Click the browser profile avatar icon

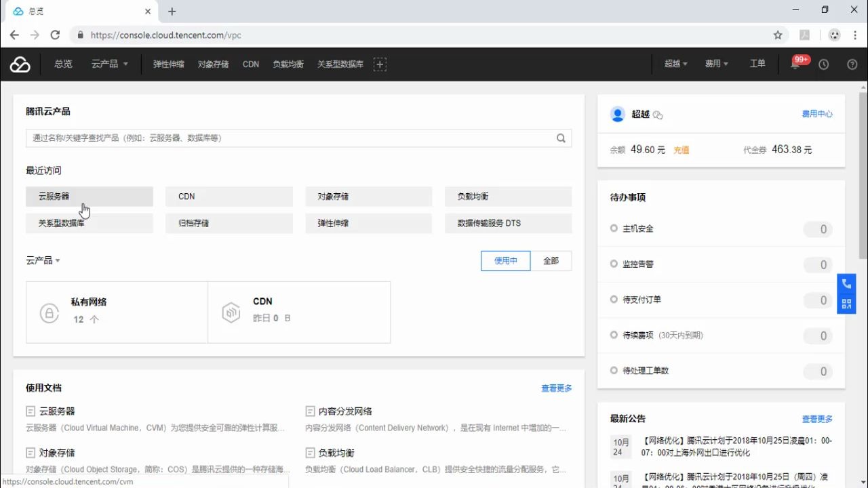pyautogui.click(x=835, y=35)
